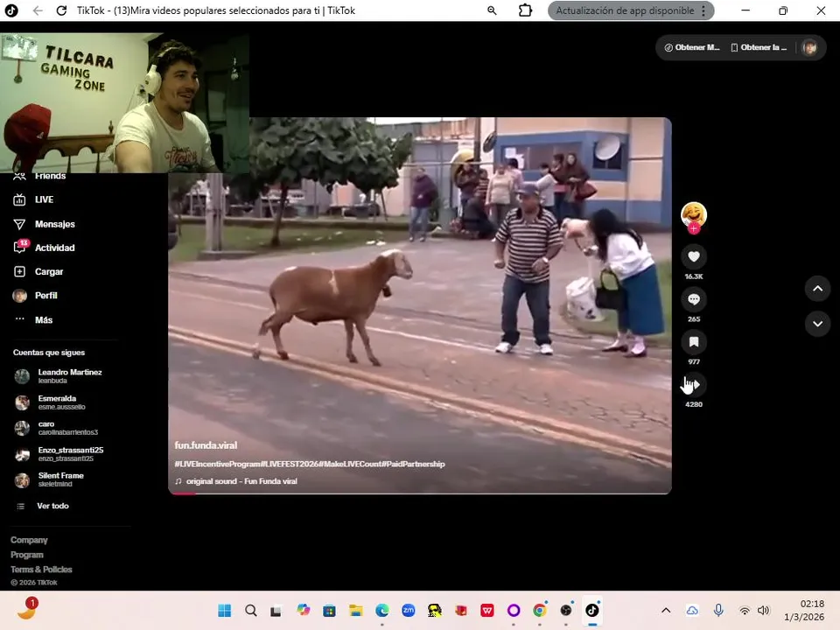This screenshot has height=630, width=840.
Task: Click the extensions puzzle icon
Action: coord(526,10)
